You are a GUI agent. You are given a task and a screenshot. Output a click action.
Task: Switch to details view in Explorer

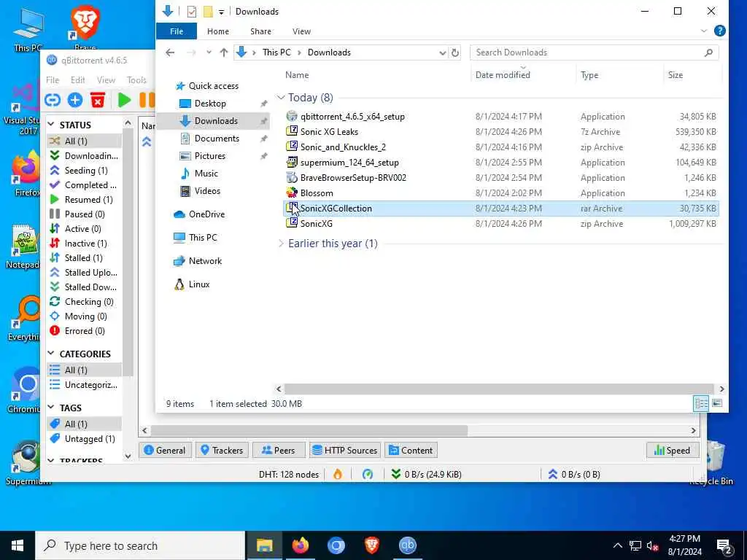click(x=701, y=403)
